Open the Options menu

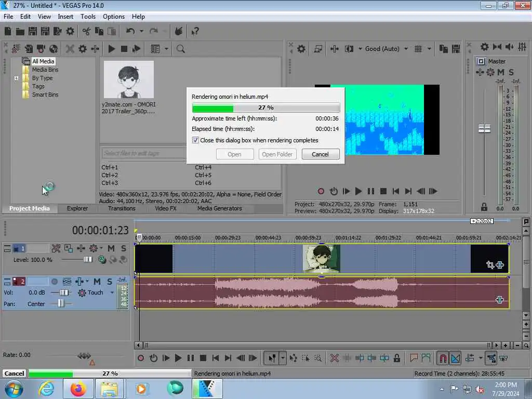tap(114, 17)
